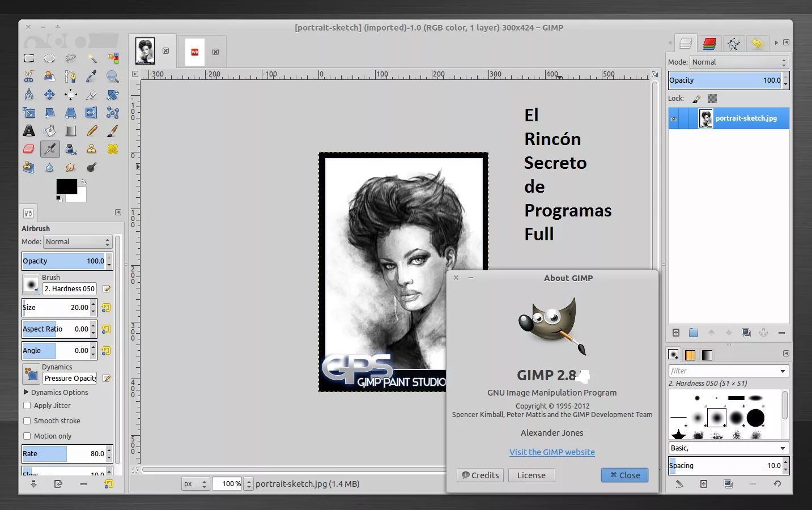Select the Clone stamp tool
The image size is (812, 510).
click(x=92, y=149)
